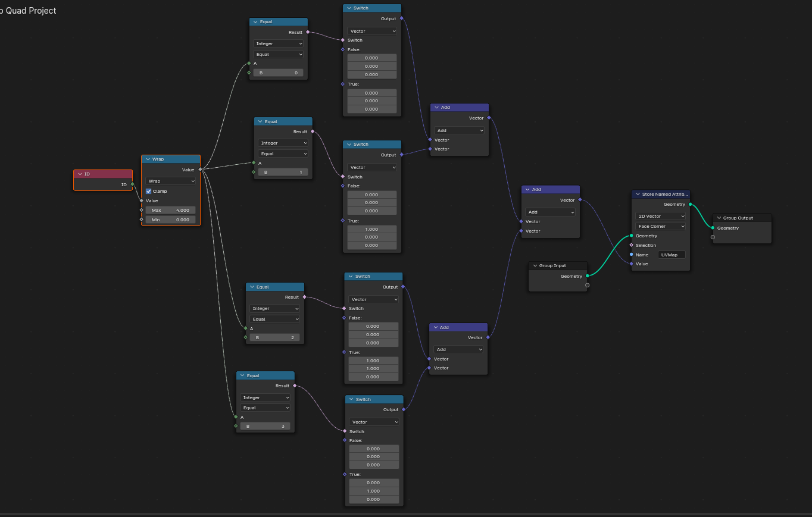Open the 2D Vector data type dropdown
The height and width of the screenshot is (517, 812).
(661, 216)
